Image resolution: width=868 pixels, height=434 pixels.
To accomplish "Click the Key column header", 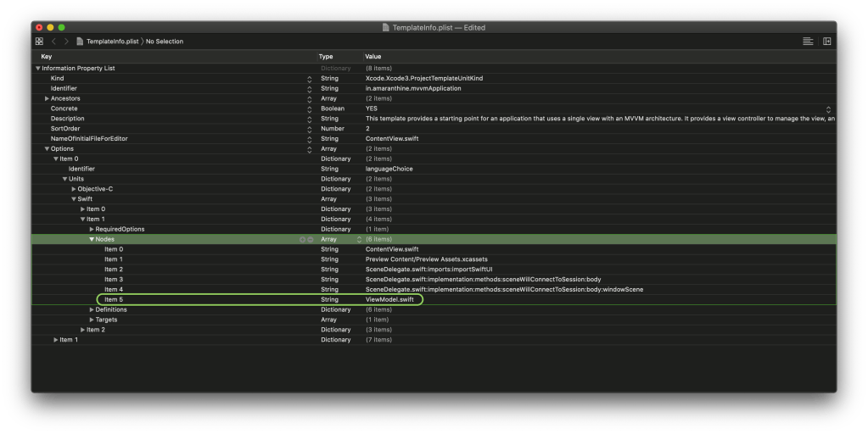I will tap(46, 56).
